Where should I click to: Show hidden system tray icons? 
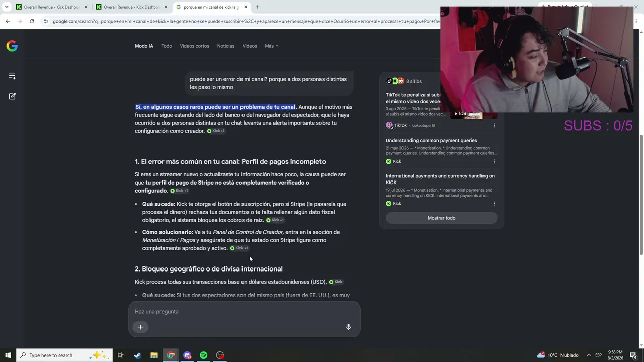588,355
